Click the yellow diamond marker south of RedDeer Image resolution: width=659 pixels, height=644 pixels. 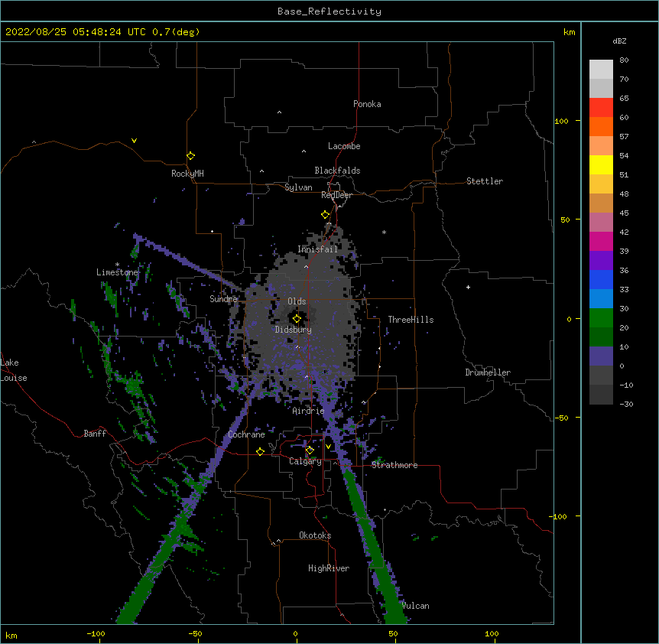325,215
